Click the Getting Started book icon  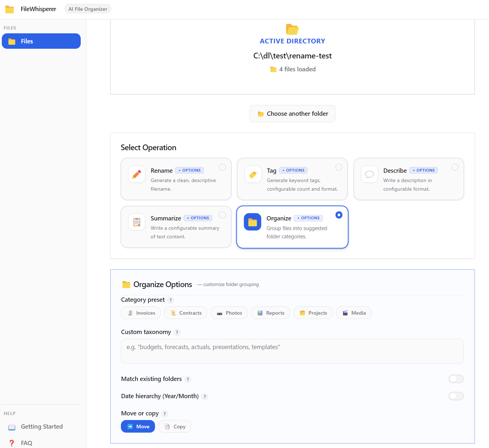[12, 427]
